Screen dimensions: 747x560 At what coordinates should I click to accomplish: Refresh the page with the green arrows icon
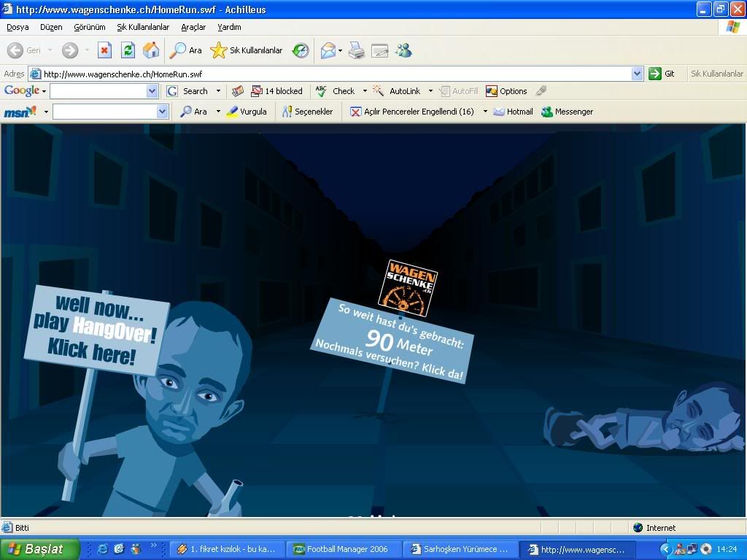tap(128, 50)
